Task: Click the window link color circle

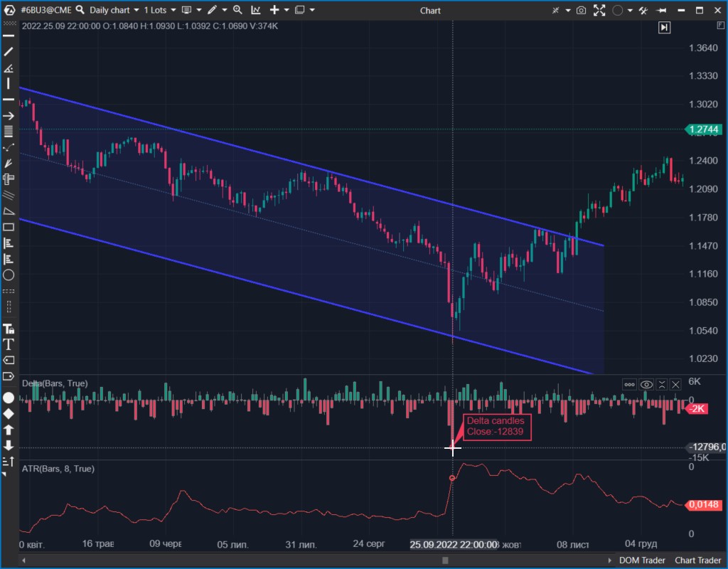Action: (617, 11)
